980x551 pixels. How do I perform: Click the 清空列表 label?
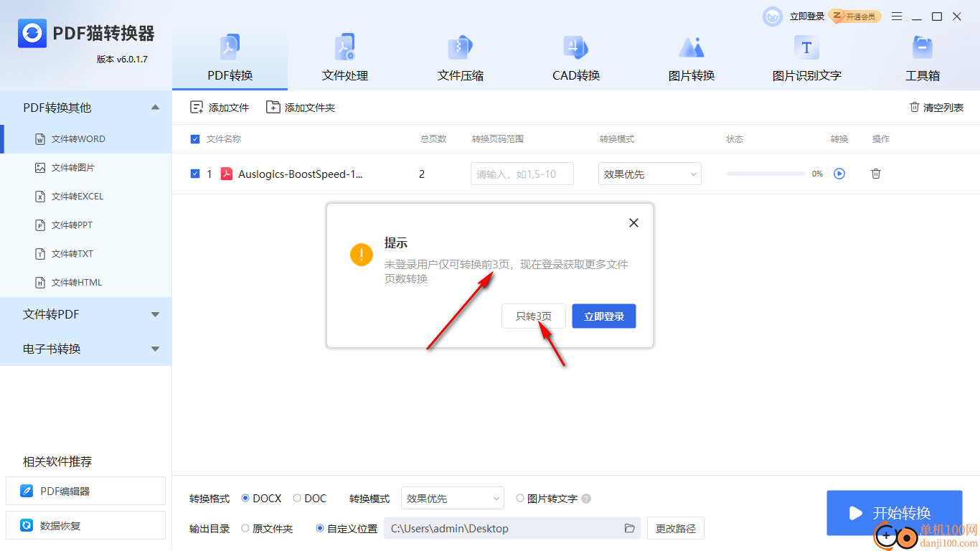[943, 108]
